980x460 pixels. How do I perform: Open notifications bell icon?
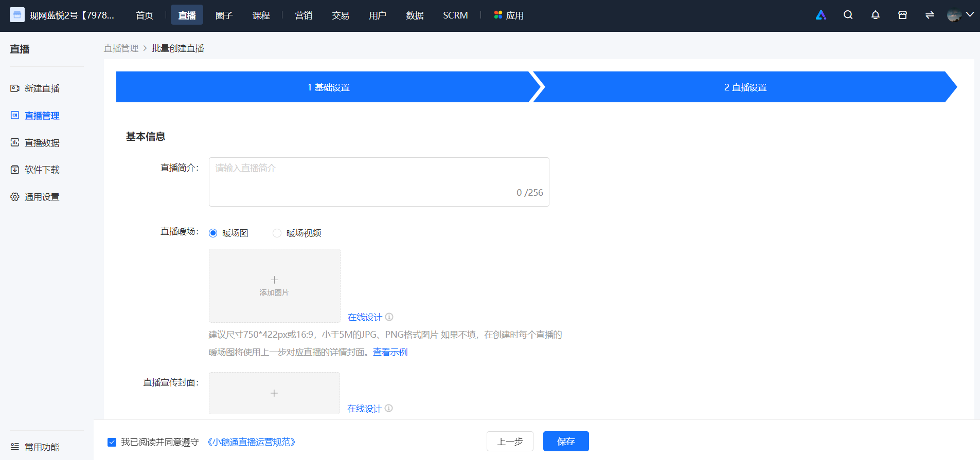coord(875,15)
